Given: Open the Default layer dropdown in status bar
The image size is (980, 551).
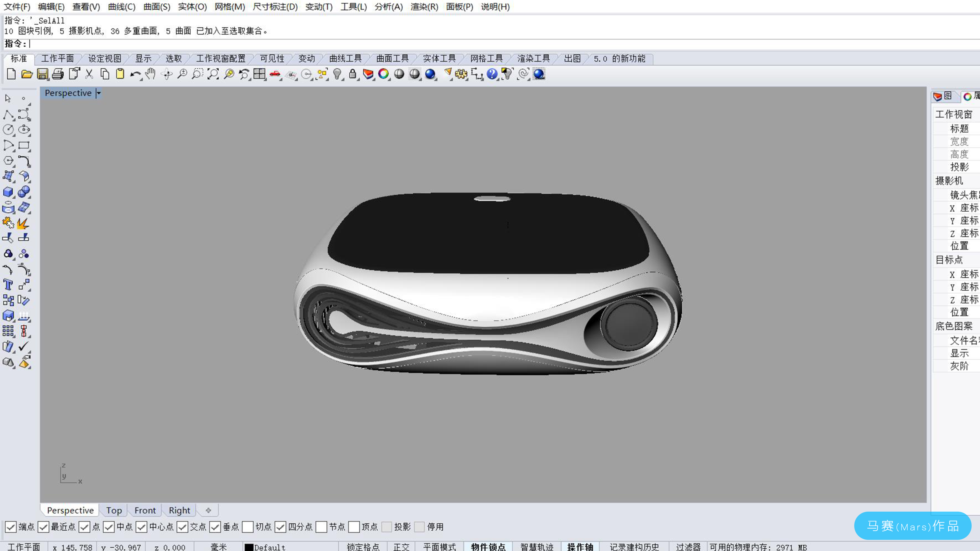Looking at the screenshot, I should [269, 547].
